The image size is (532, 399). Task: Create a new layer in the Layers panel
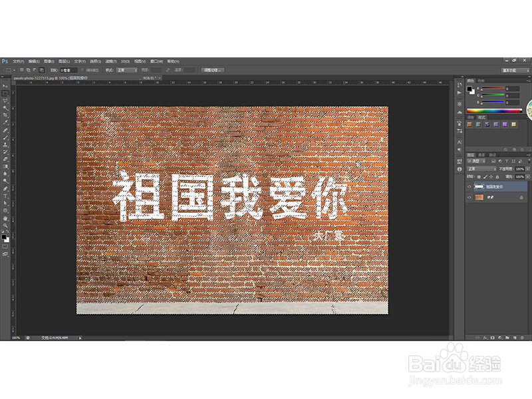(514, 338)
